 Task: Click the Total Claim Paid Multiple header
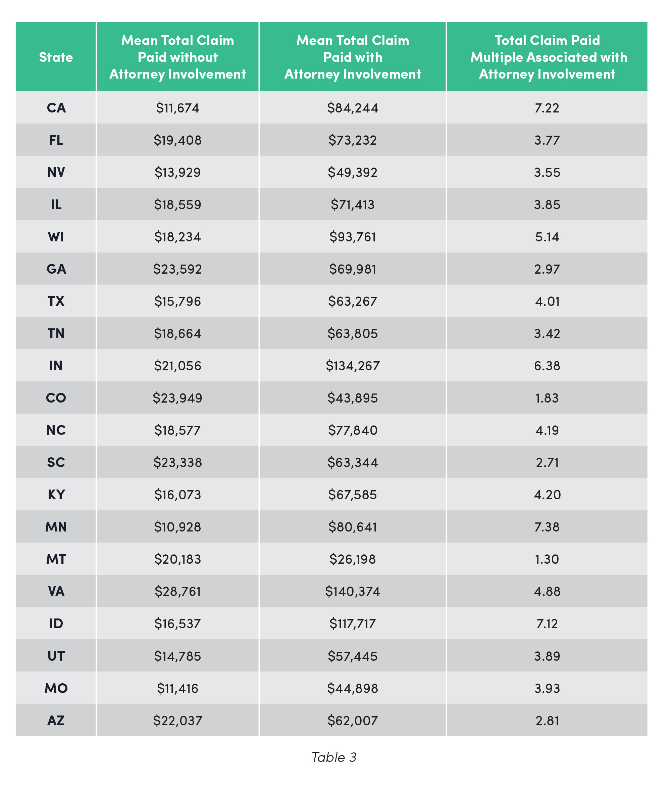point(547,57)
